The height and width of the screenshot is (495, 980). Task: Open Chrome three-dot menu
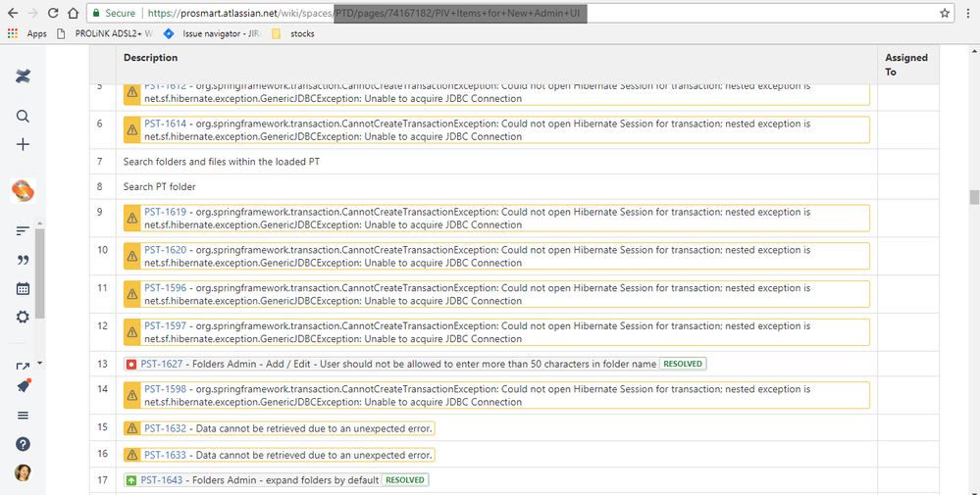point(967,13)
